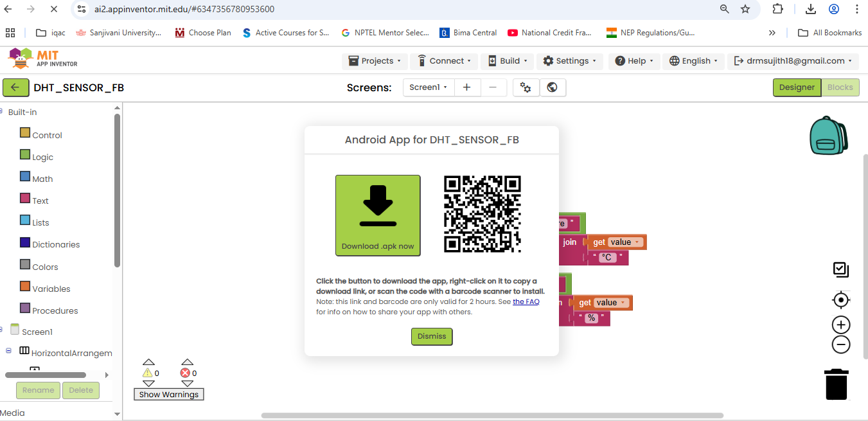Switch to Blocks view
Viewport: 868px width, 421px height.
tap(840, 87)
